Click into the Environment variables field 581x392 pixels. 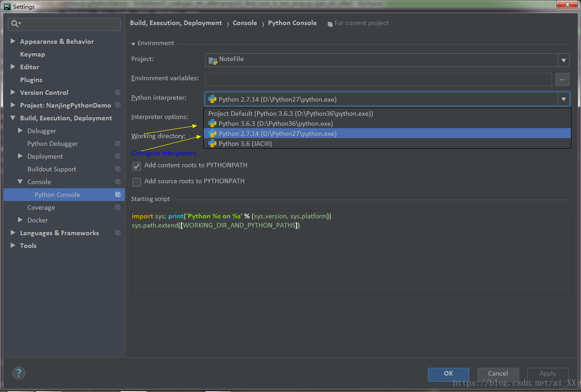tap(378, 79)
